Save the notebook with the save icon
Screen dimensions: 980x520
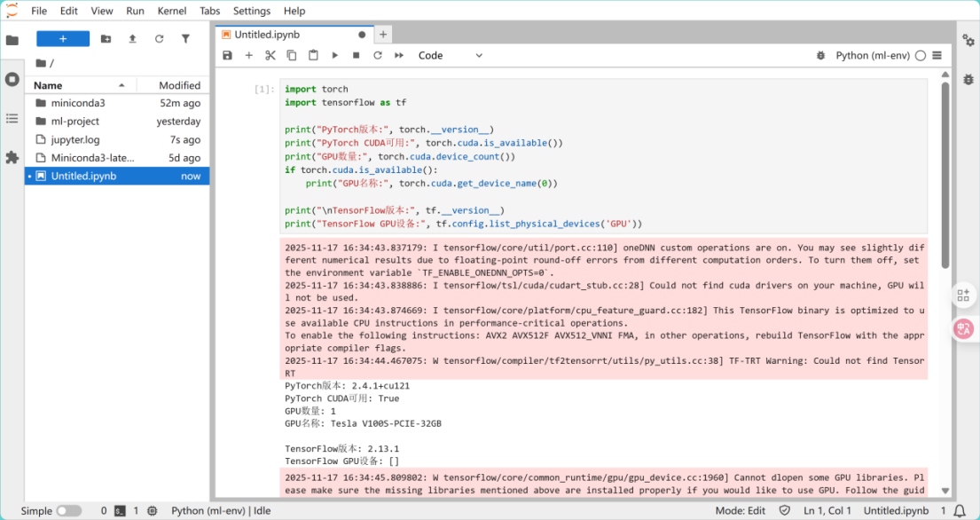click(227, 55)
